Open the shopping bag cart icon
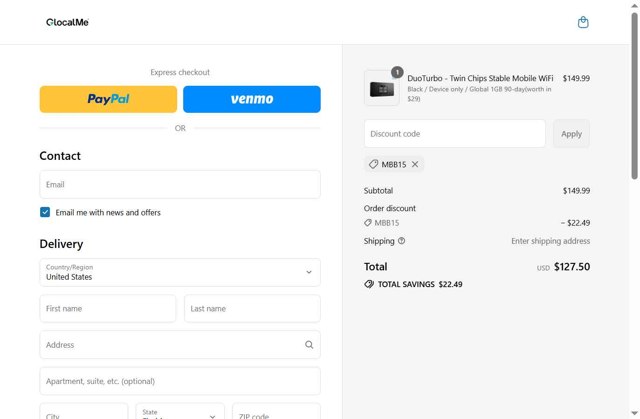Image resolution: width=640 pixels, height=419 pixels. (583, 22)
